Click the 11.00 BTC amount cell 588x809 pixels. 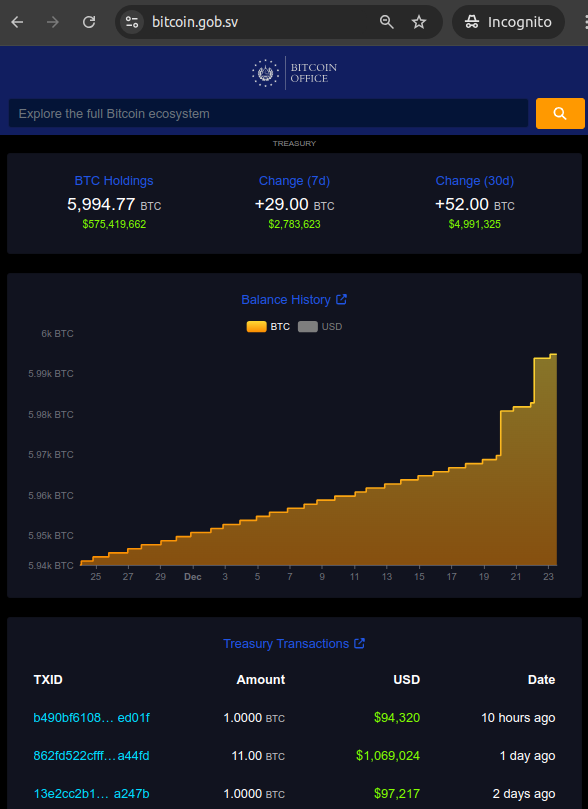tap(258, 756)
